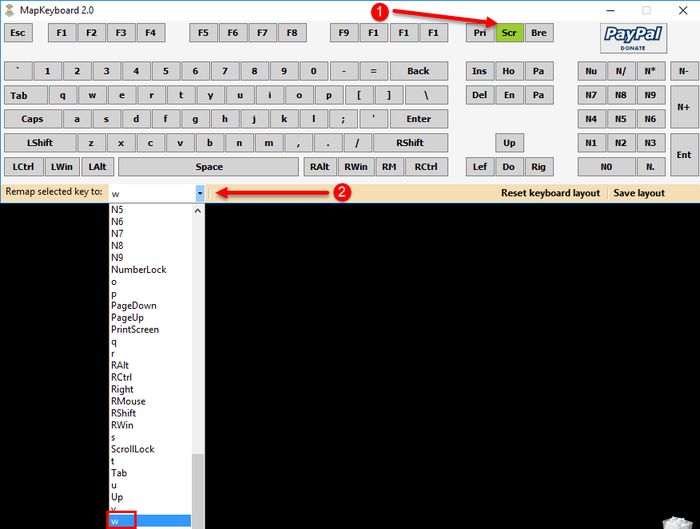Click the numpad N+ key
Viewport: 700px width, 529px height.
pos(683,106)
